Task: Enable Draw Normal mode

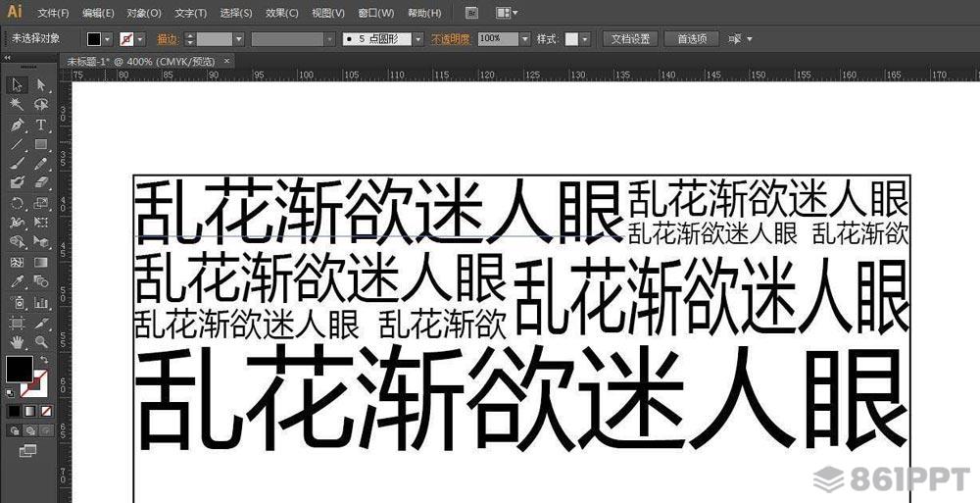Action: pyautogui.click(x=15, y=430)
